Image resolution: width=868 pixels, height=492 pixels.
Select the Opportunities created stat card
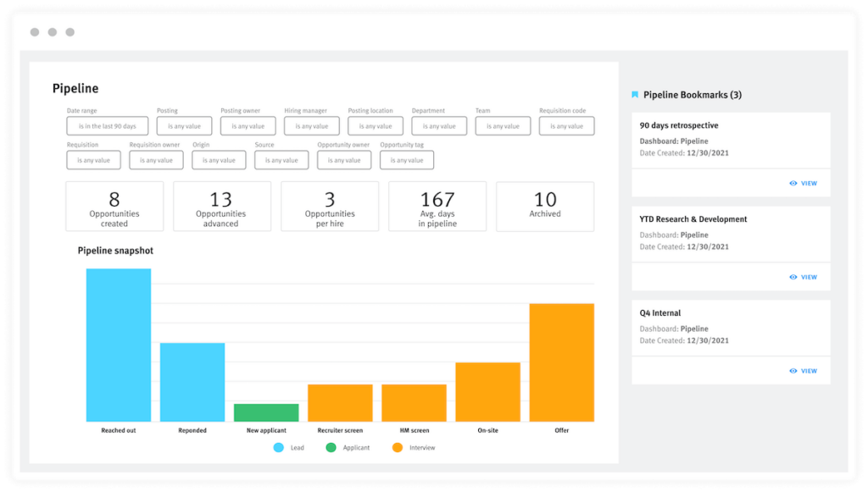pyautogui.click(x=114, y=207)
